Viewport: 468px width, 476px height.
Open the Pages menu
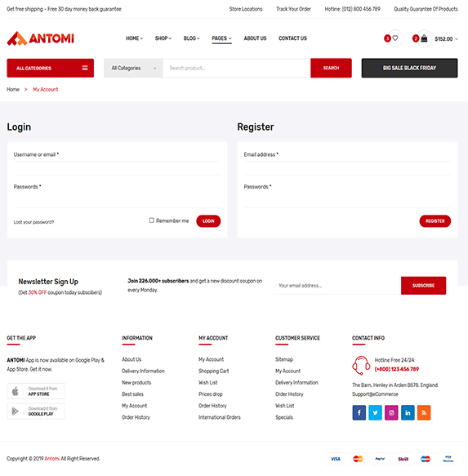point(221,38)
